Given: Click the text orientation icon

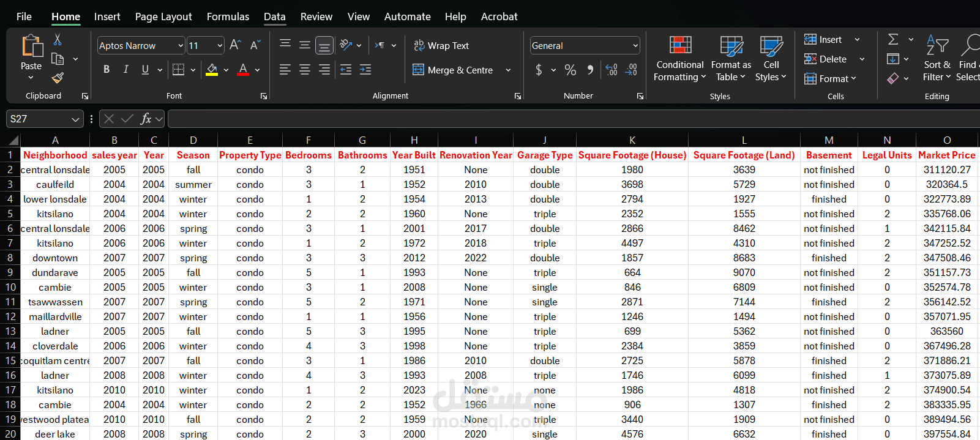Looking at the screenshot, I should point(346,45).
